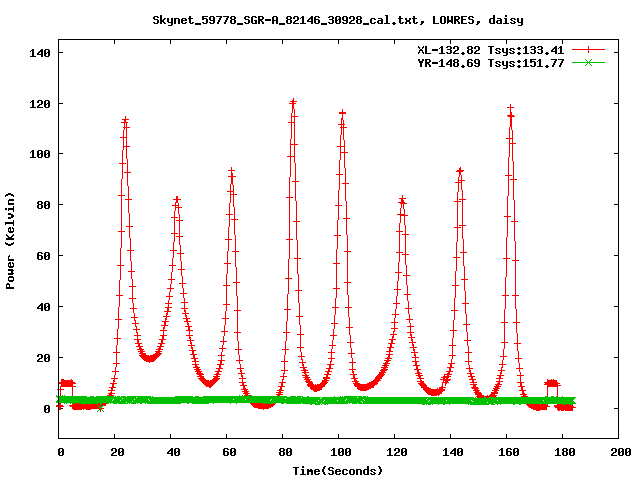
Task: Click the x-axis tick label 160
Action: (x=509, y=452)
